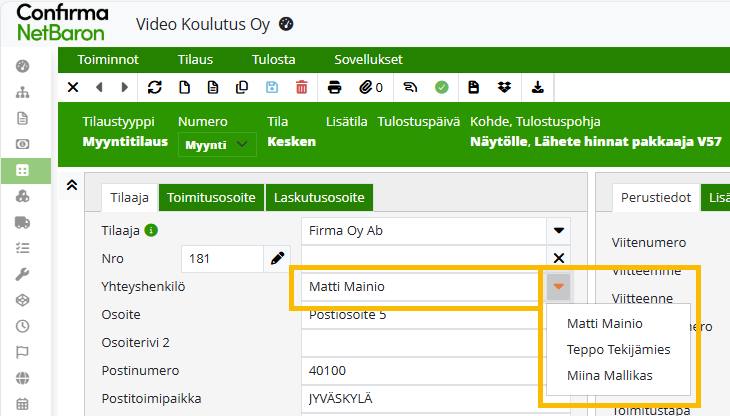Click the download icon in the toolbar
Image resolution: width=730 pixels, height=416 pixels.
coord(537,87)
